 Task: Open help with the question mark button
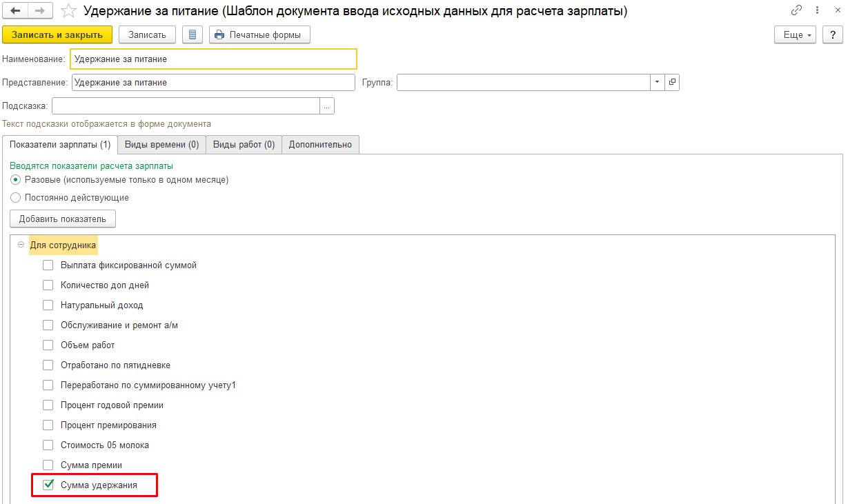(833, 35)
